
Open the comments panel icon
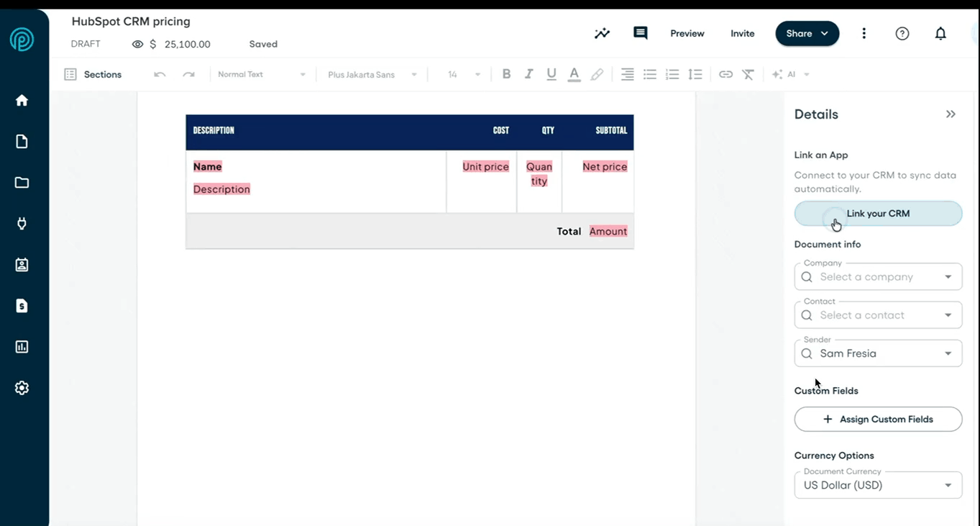640,33
